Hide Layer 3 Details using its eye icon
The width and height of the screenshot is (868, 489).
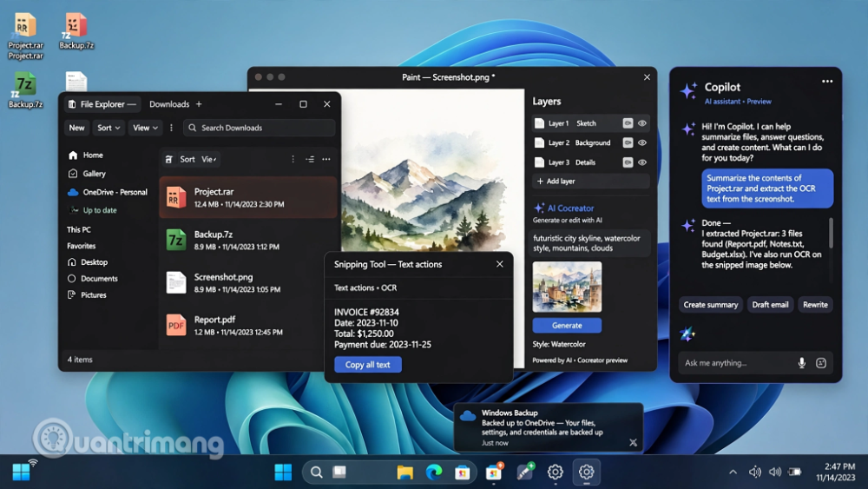(642, 162)
